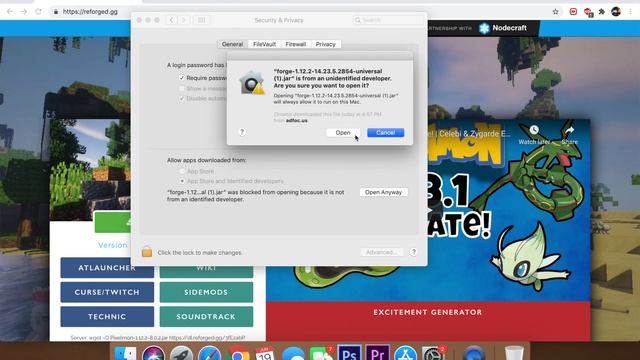Open the Chrome three-dot menu
640x360 pixels.
point(630,11)
